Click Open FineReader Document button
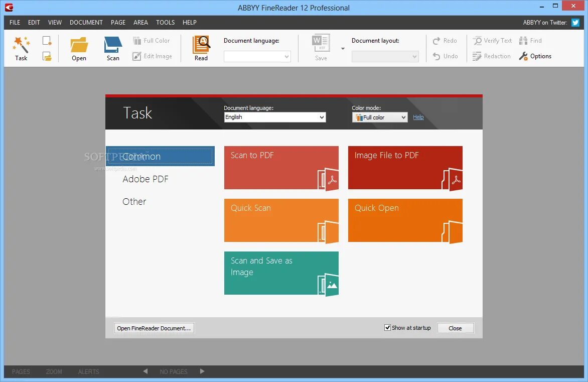Screen dimensions: 588x382 click(154, 328)
